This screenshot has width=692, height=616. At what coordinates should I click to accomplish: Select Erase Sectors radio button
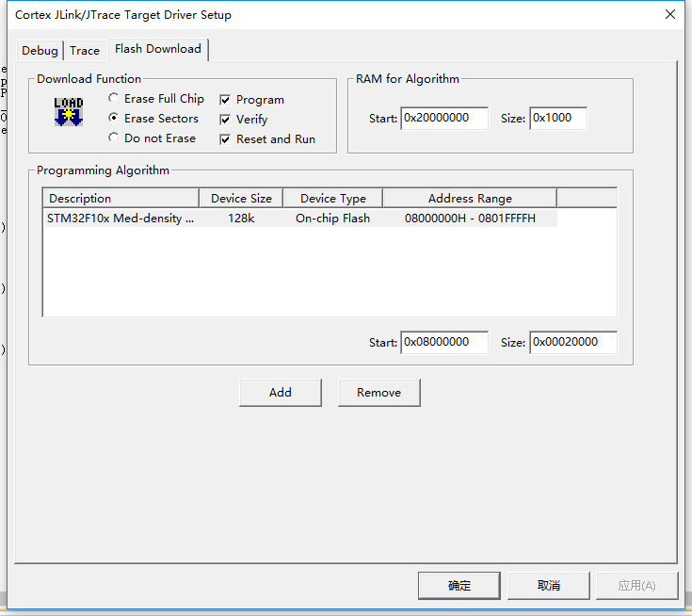pyautogui.click(x=114, y=119)
